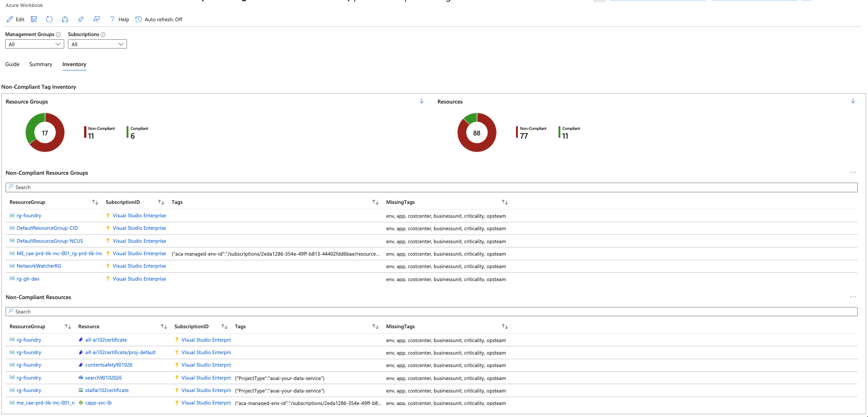Open the capp-svc-lb resource link
Viewport: 868px width, 417px height.
click(98, 403)
